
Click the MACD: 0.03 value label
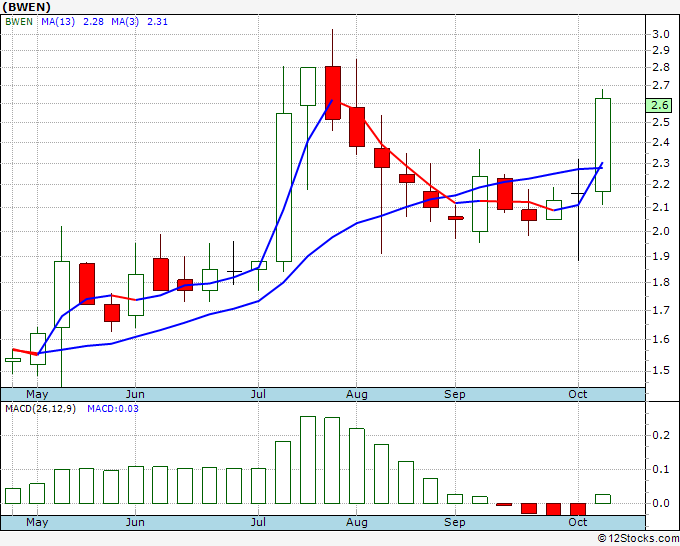click(x=114, y=409)
